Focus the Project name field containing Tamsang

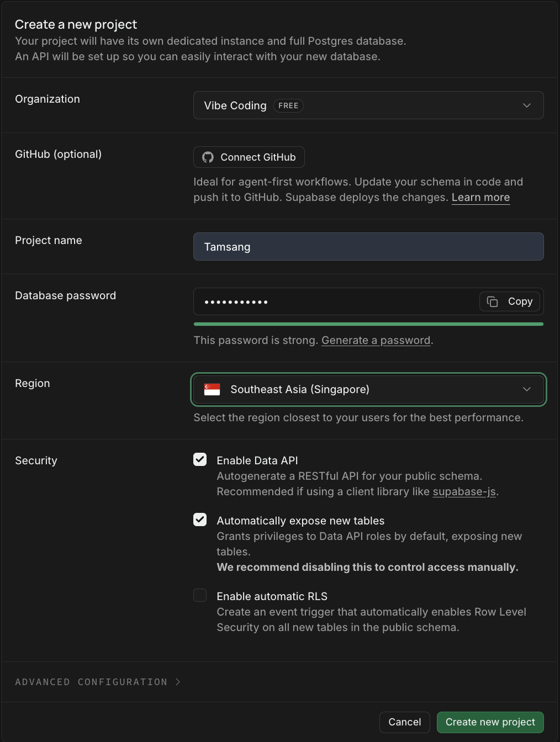pos(368,246)
